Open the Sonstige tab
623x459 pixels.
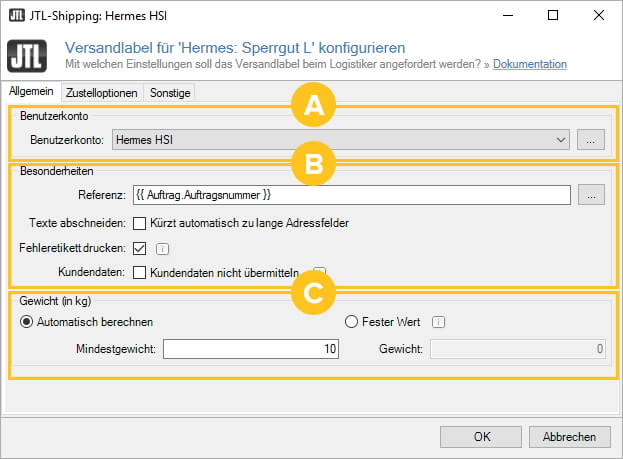169,93
